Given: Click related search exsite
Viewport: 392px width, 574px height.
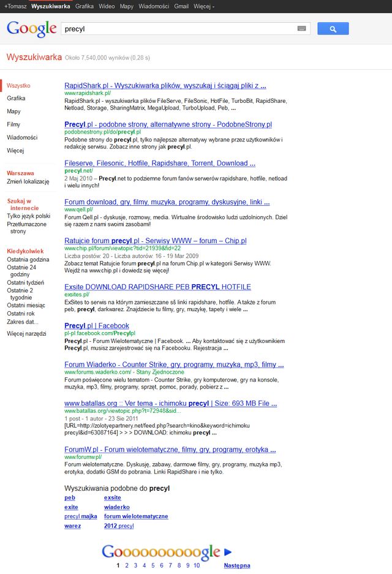Looking at the screenshot, I should click(112, 497).
